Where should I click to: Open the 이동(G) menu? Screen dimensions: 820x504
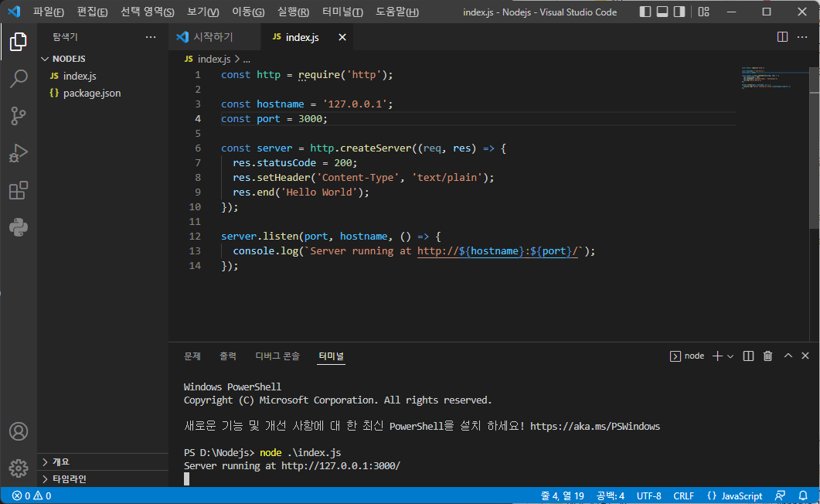point(248,12)
